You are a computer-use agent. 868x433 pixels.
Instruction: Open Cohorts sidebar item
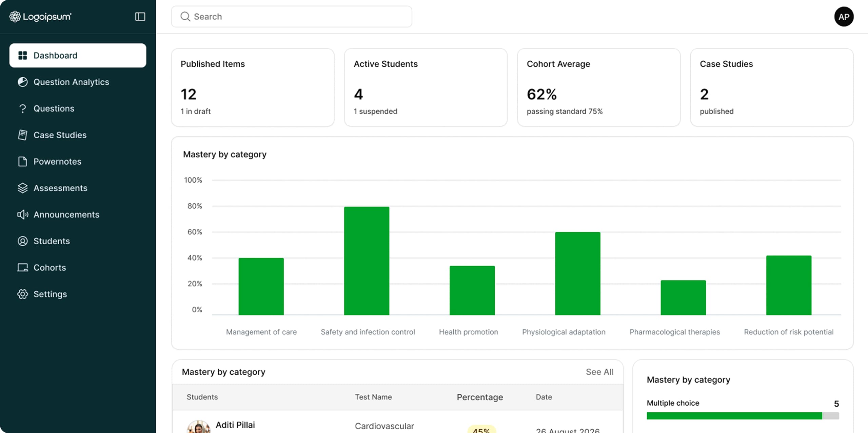pyautogui.click(x=78, y=268)
